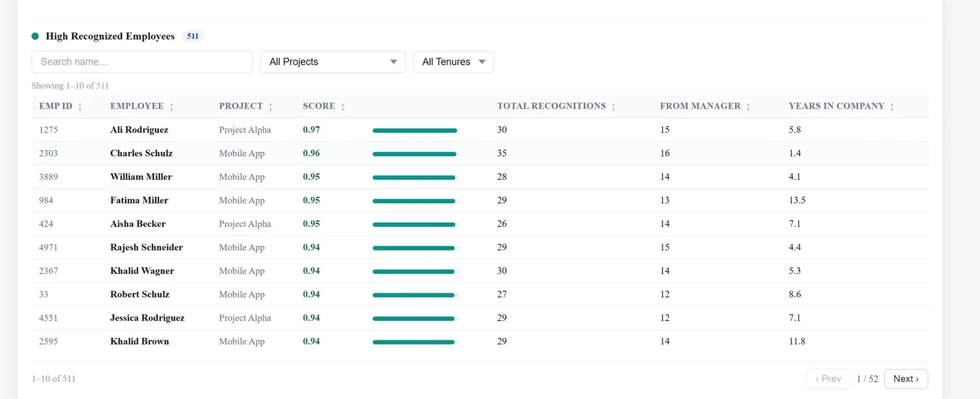
Task: Select employee Charles Schulz
Action: click(x=141, y=153)
